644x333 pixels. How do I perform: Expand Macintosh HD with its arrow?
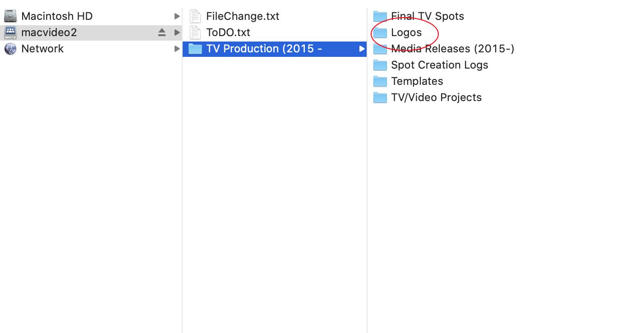point(177,16)
